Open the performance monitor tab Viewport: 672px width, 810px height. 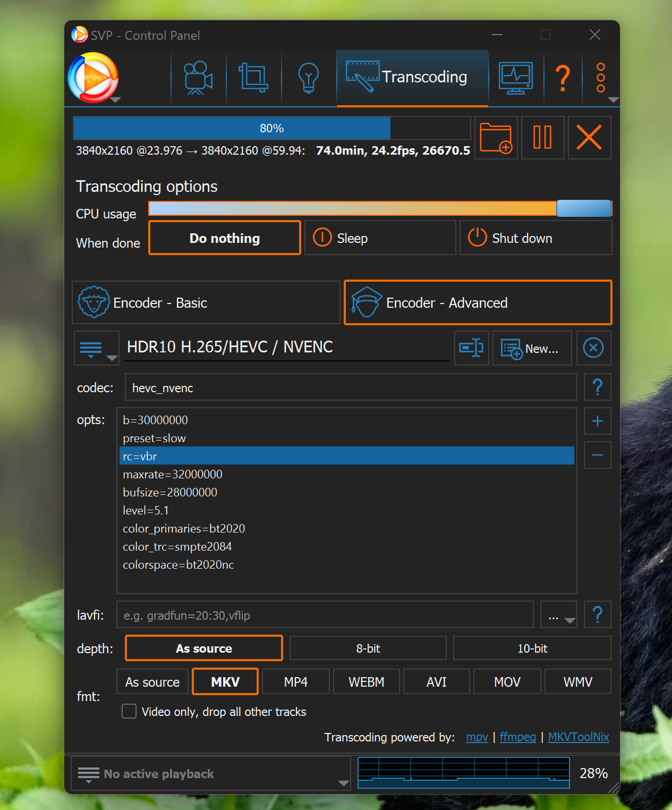[515, 78]
